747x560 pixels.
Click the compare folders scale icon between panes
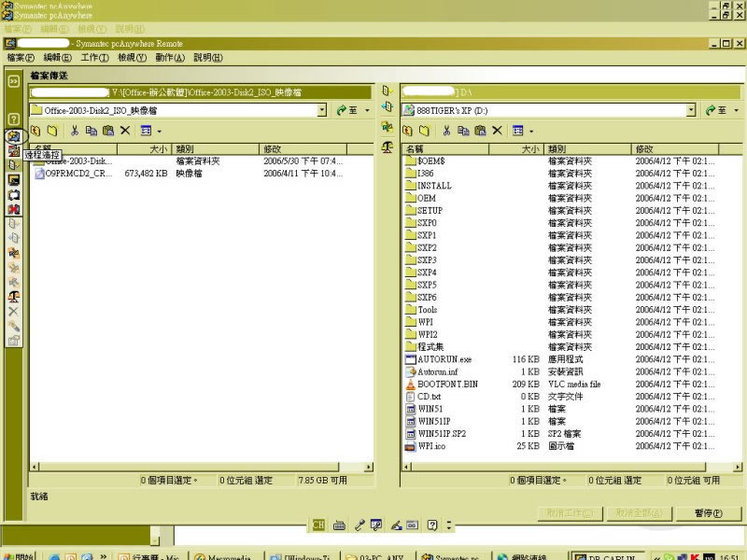pyautogui.click(x=388, y=147)
